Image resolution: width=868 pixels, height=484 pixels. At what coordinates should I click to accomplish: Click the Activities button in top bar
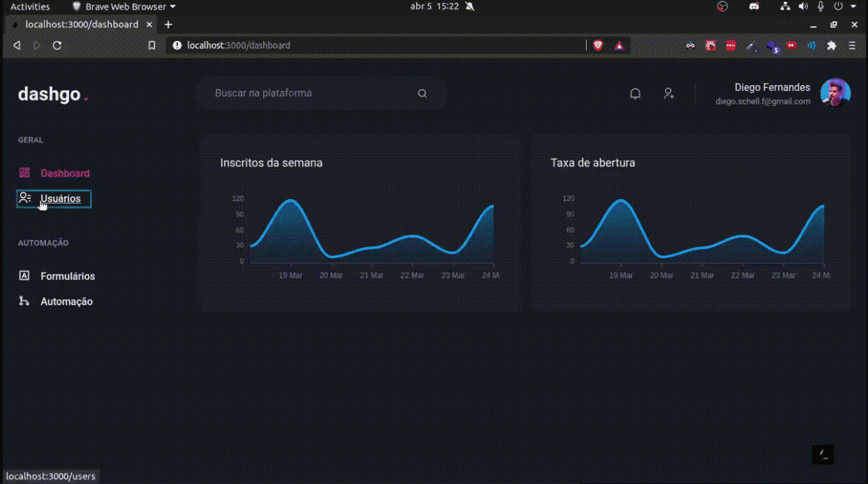click(x=30, y=6)
